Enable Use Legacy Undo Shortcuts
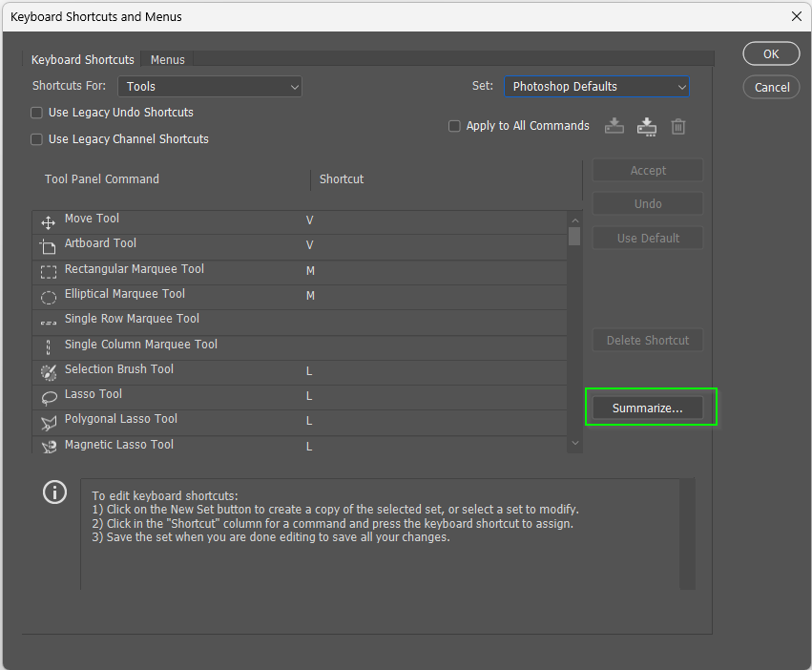Screen dimensions: 812x670 [35, 113]
